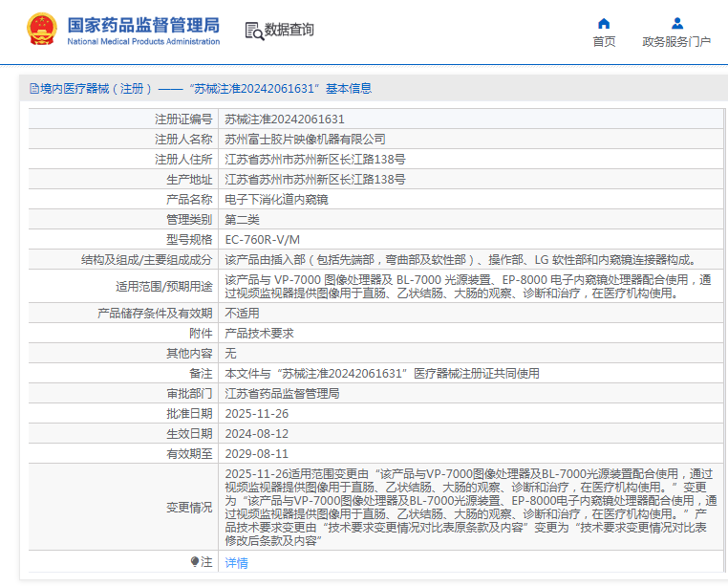This screenshot has width=728, height=587.
Task: Click the 产品名称 label cell
Action: click(123, 200)
